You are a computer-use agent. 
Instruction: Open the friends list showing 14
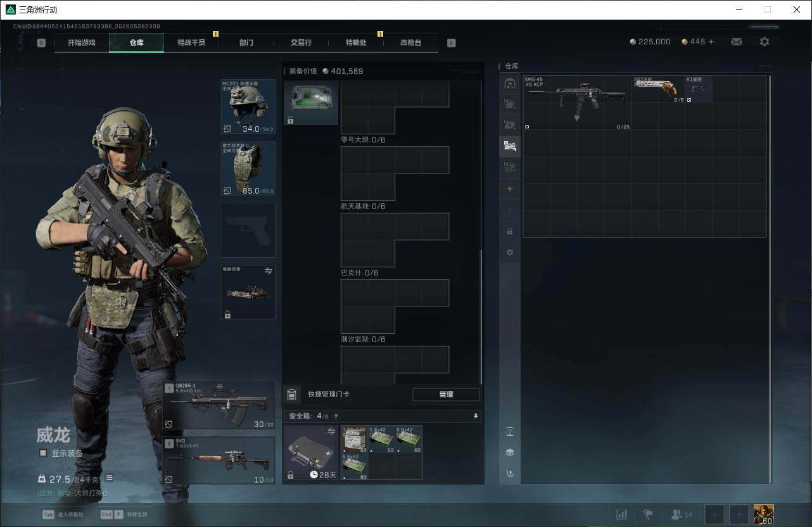tap(682, 514)
